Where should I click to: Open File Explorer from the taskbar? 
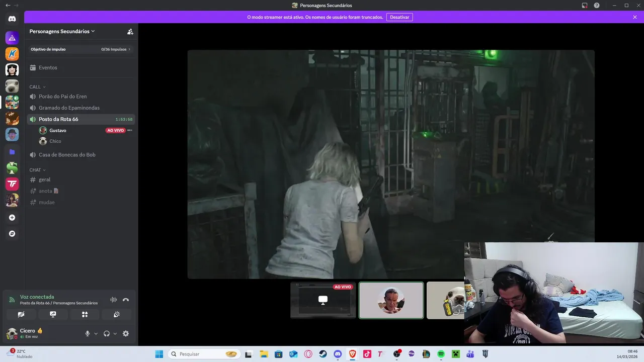264,354
